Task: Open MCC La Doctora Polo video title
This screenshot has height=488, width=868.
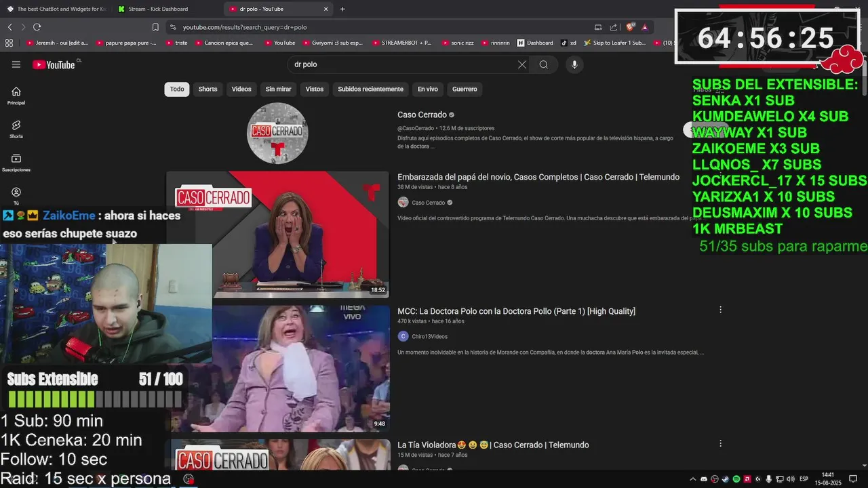Action: point(516,311)
